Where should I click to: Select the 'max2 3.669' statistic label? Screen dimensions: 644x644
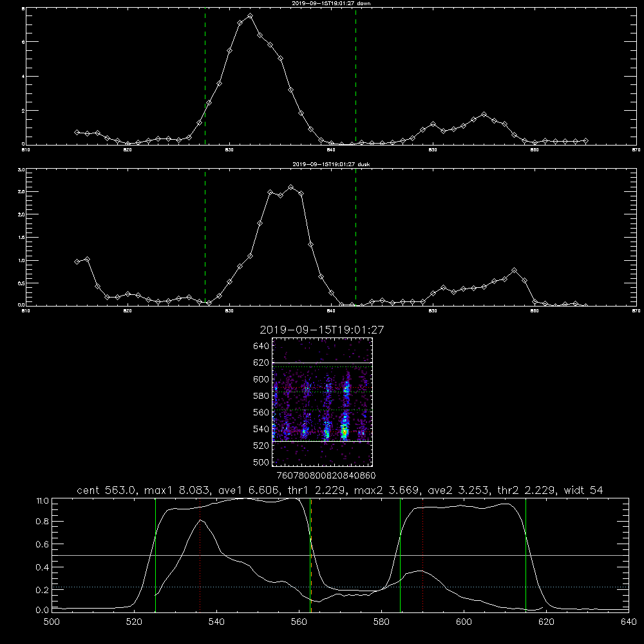(388, 490)
